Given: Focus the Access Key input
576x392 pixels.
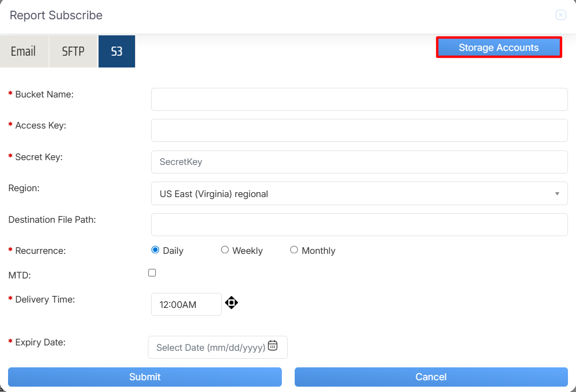Looking at the screenshot, I should coord(359,131).
